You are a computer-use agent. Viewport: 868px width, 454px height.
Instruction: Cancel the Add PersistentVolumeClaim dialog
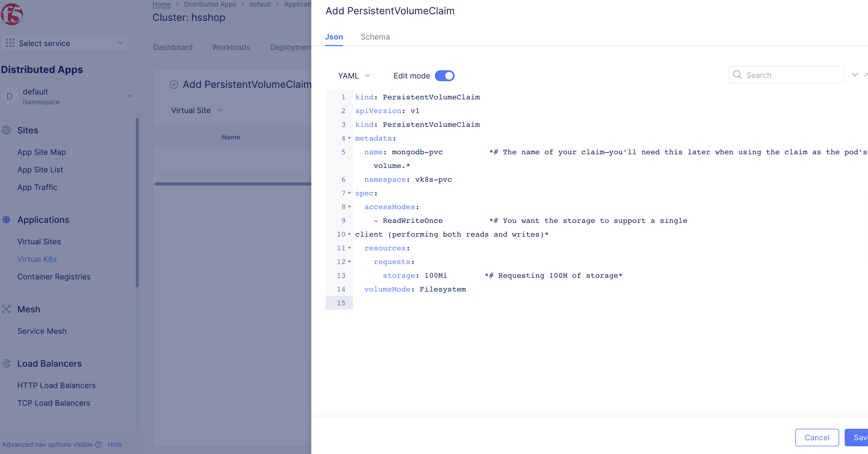click(x=817, y=438)
